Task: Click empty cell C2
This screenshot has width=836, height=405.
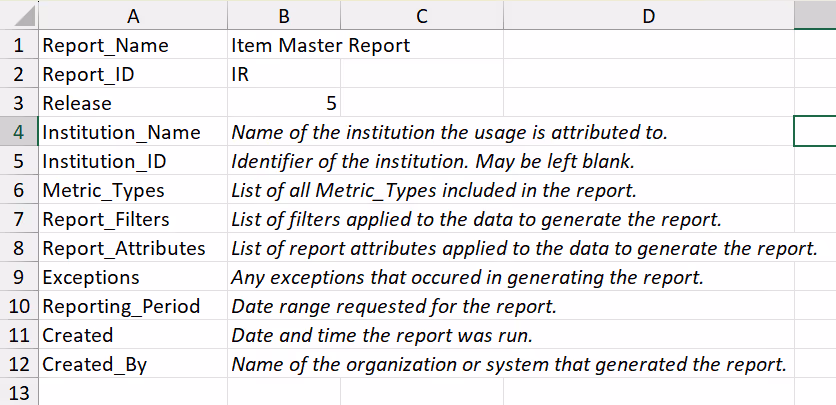Action: point(422,74)
